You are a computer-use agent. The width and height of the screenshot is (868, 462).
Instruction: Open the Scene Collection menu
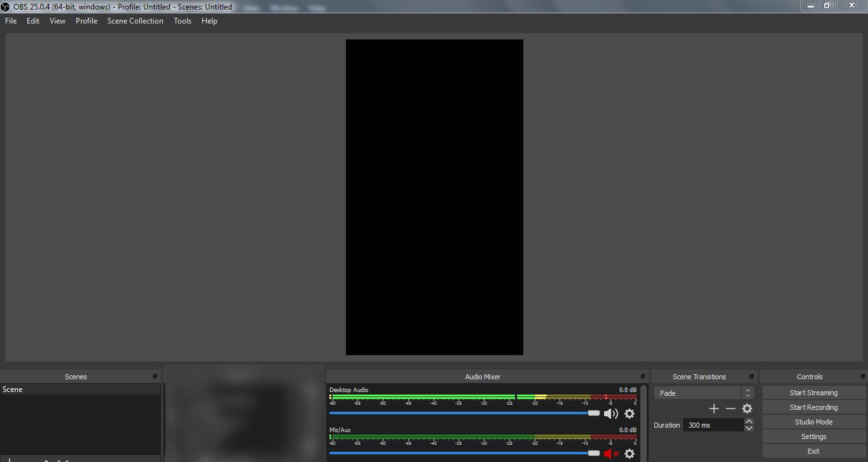pos(135,21)
